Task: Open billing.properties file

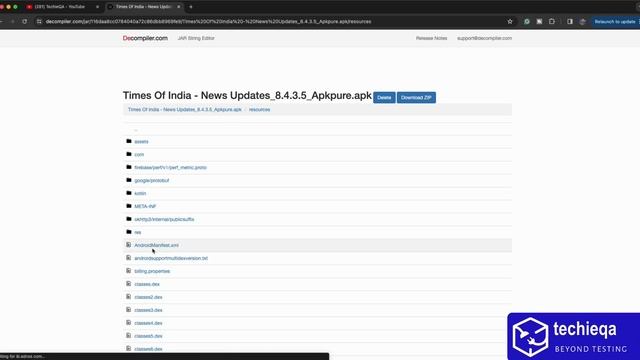Action: (x=152, y=271)
